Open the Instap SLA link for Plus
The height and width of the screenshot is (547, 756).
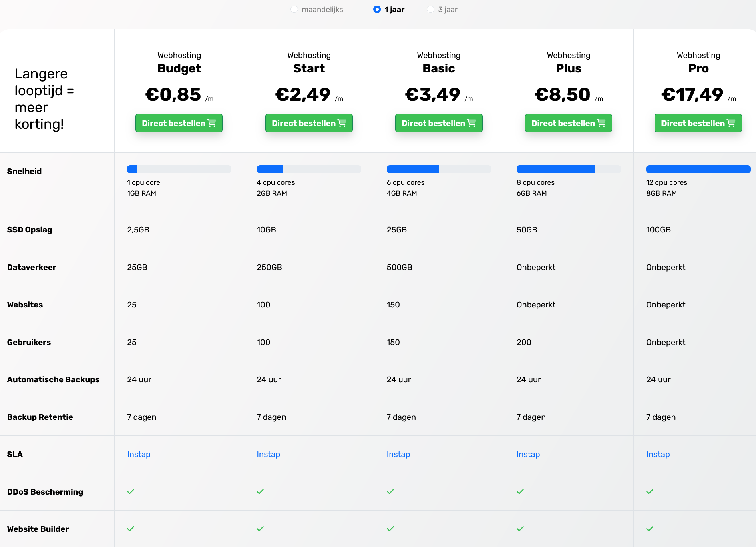528,454
